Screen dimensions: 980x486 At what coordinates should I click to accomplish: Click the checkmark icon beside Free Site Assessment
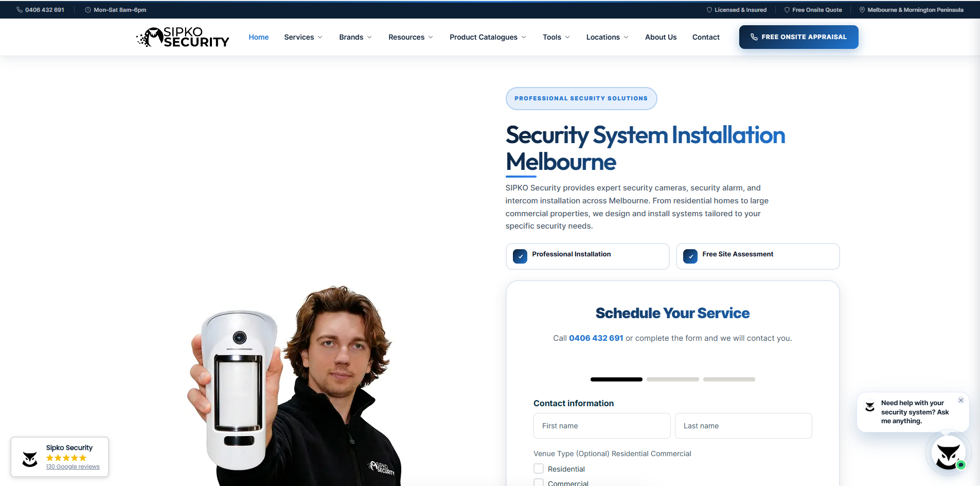690,256
